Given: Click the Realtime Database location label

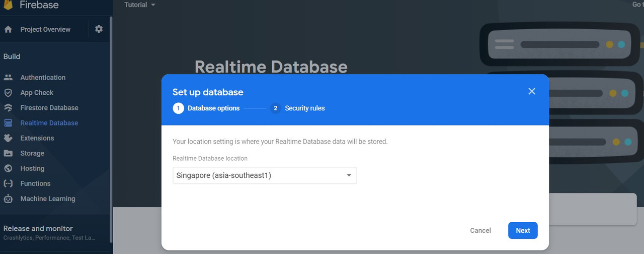Looking at the screenshot, I should 210,158.
